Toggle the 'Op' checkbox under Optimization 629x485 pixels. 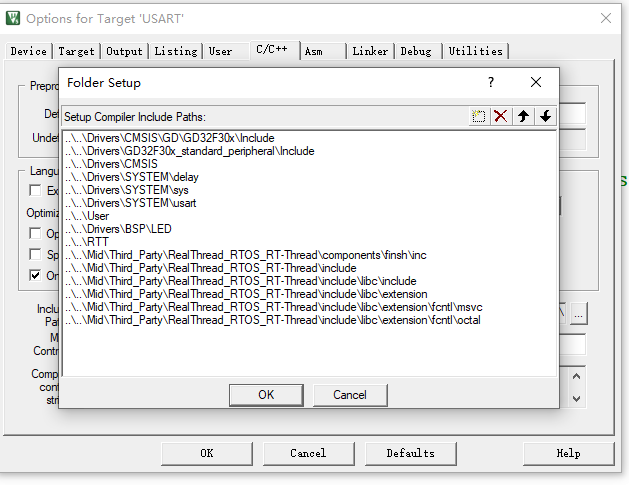tap(35, 233)
